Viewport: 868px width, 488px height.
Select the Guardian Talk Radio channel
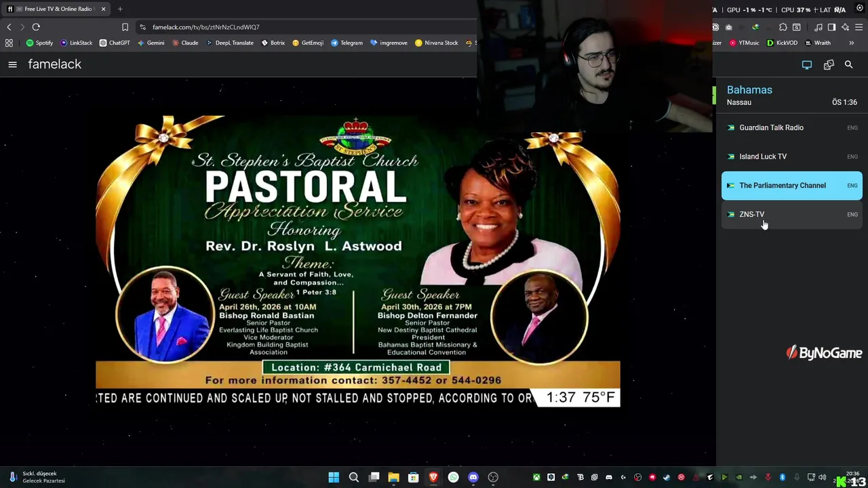tap(791, 127)
